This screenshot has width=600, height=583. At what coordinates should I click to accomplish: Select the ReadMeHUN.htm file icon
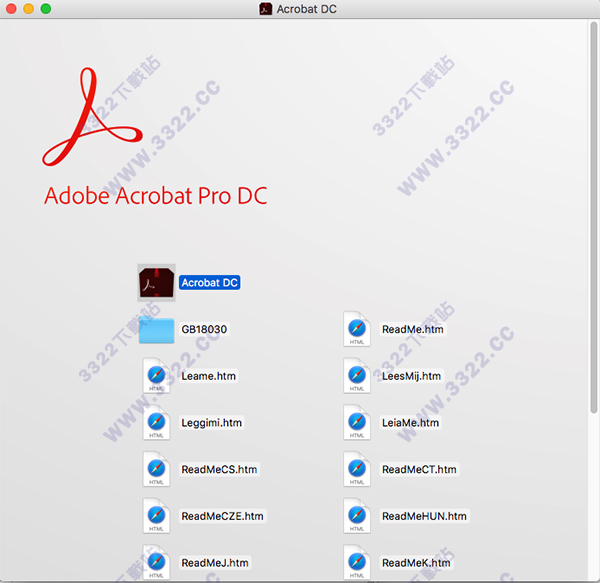(357, 516)
